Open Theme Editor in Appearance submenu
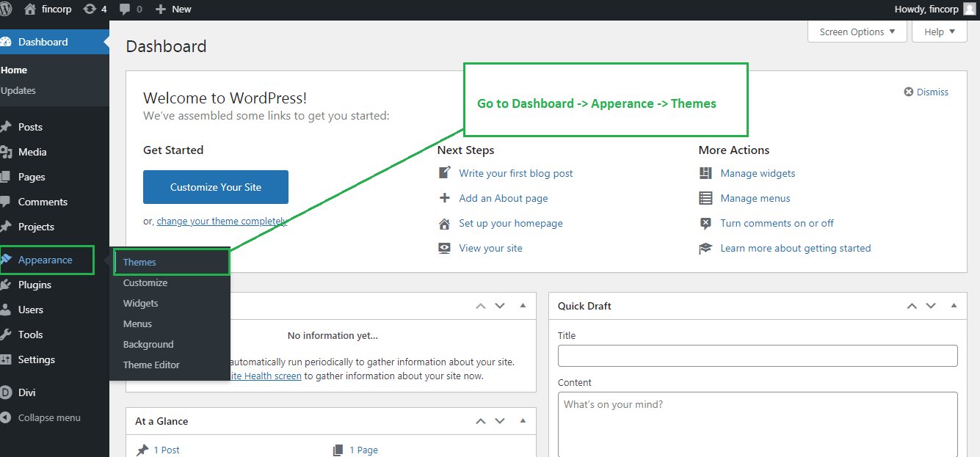 click(151, 365)
